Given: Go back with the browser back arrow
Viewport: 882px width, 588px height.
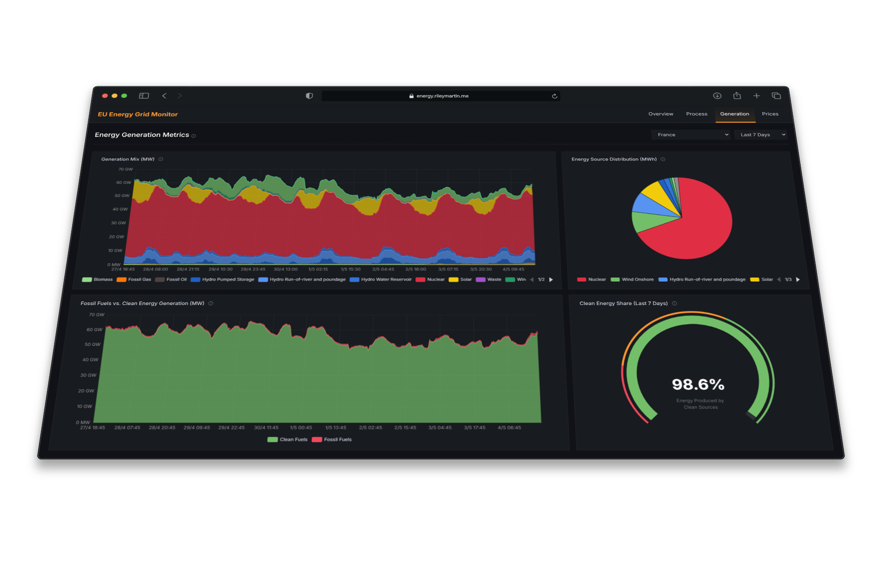Looking at the screenshot, I should point(164,96).
